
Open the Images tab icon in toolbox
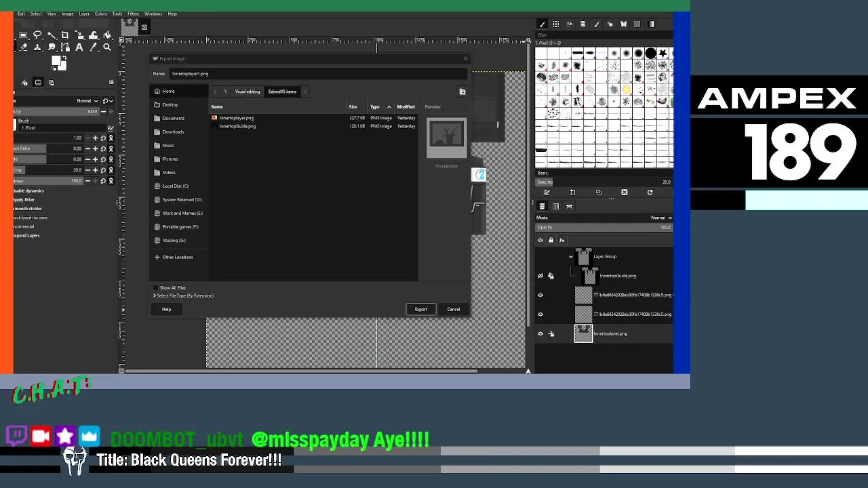[x=52, y=83]
